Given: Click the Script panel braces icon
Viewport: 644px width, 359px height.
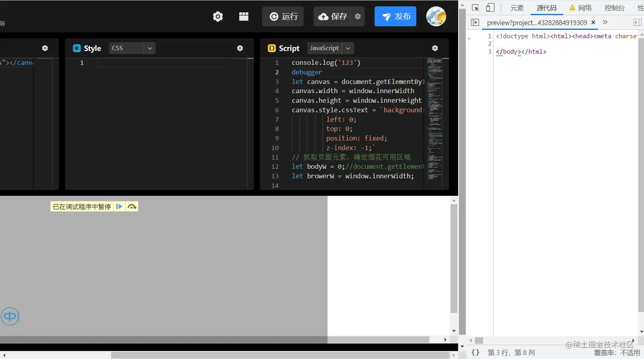Looking at the screenshot, I should (x=272, y=48).
